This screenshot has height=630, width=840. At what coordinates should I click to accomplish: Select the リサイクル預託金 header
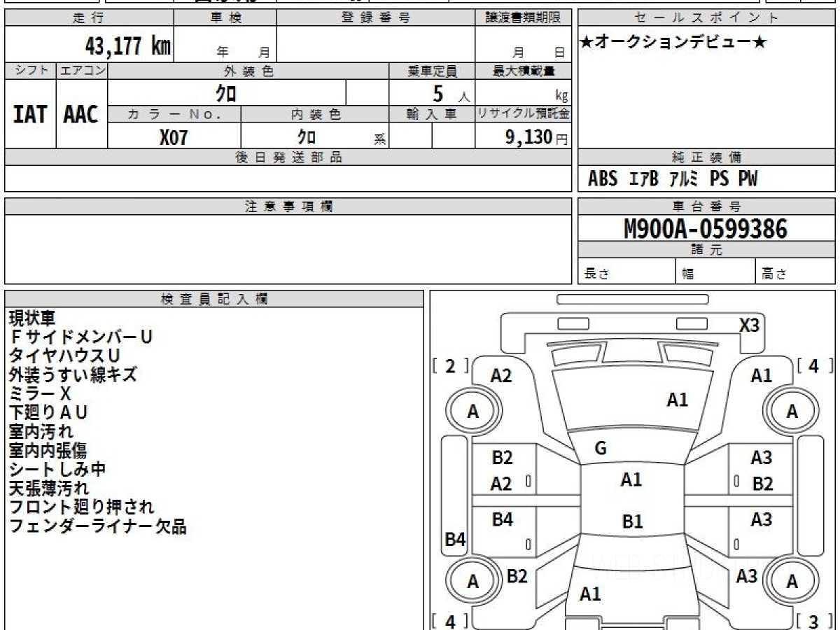[523, 115]
